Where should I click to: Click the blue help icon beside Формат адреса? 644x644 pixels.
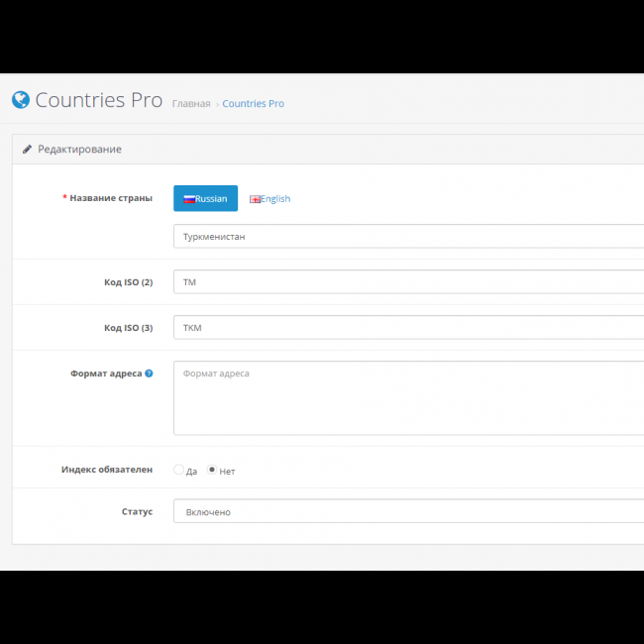click(149, 374)
